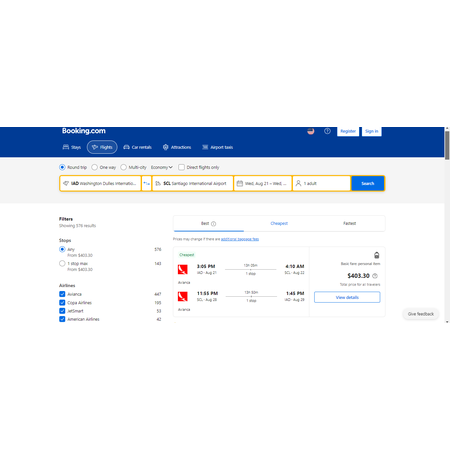Open the Economy cabin class dropdown
Viewport: 450px width, 450px height.
click(162, 167)
